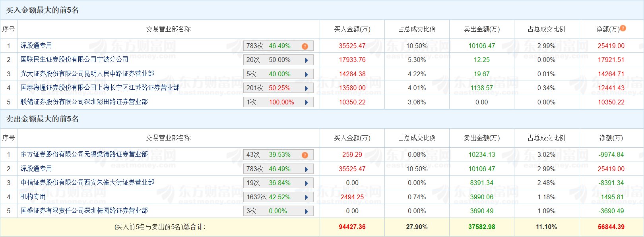
Task: Open 中信证券西安朱雀大街证券营业部 link
Action: [87, 183]
